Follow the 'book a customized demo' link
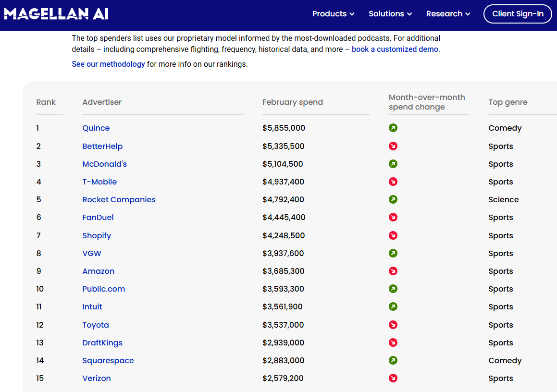Viewport: 557px width, 392px height. click(x=395, y=49)
